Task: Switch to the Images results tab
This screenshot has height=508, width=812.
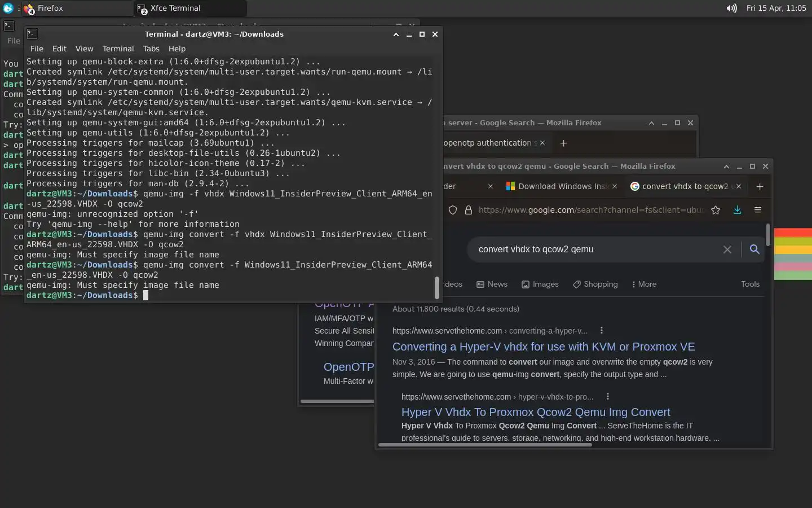Action: (540, 284)
